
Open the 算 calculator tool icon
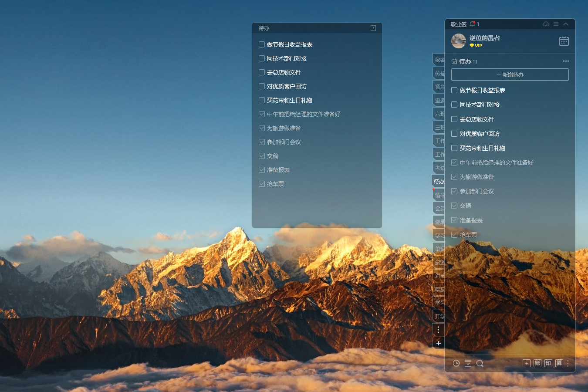coord(559,363)
